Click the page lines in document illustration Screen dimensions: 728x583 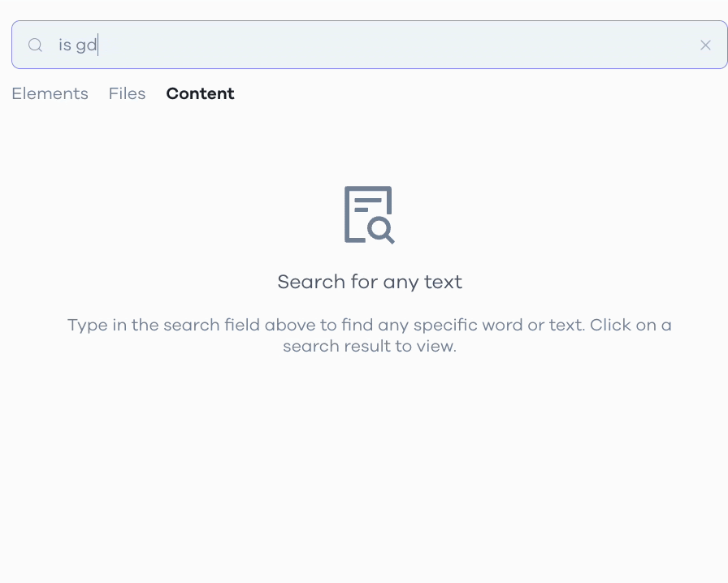click(368, 205)
